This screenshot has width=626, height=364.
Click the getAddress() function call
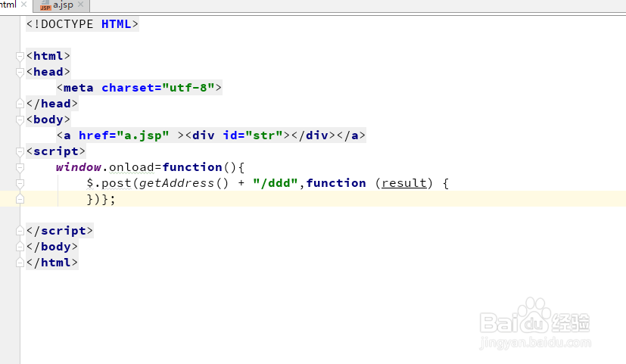(x=184, y=183)
